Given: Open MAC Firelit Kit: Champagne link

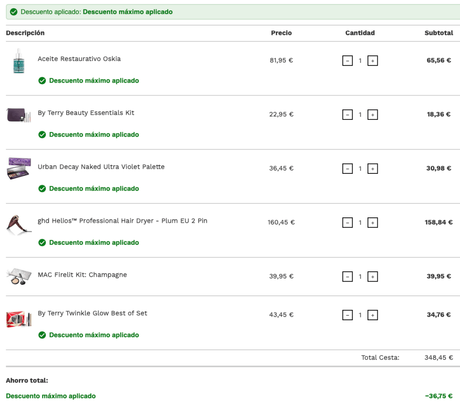Looking at the screenshot, I should click(82, 275).
